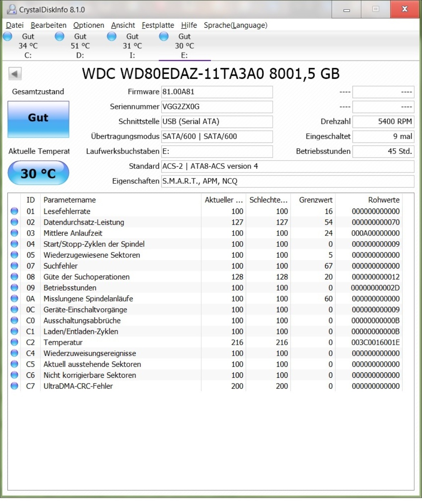Open the Sprache(Language) menu
The image size is (422, 504).
[235, 25]
